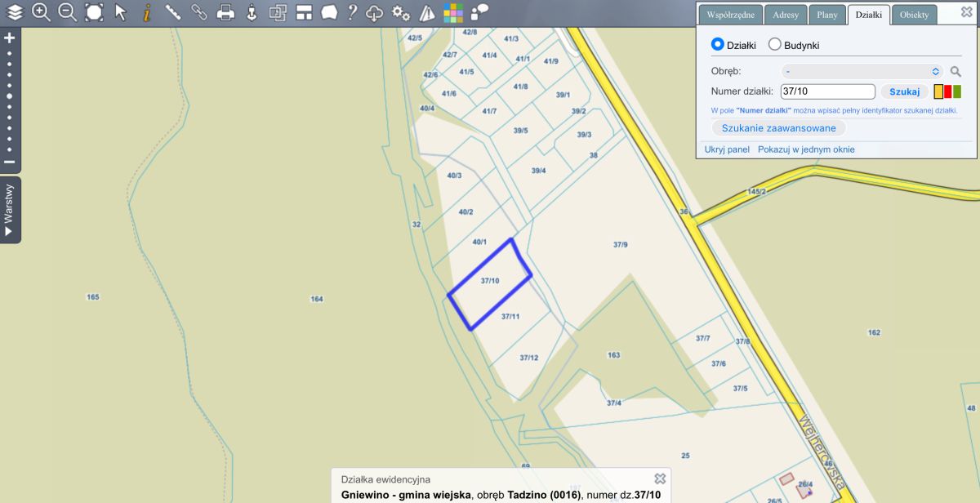Viewport: 980px width, 503px height.
Task: Select the ruler measurement tool
Action: pos(173,12)
